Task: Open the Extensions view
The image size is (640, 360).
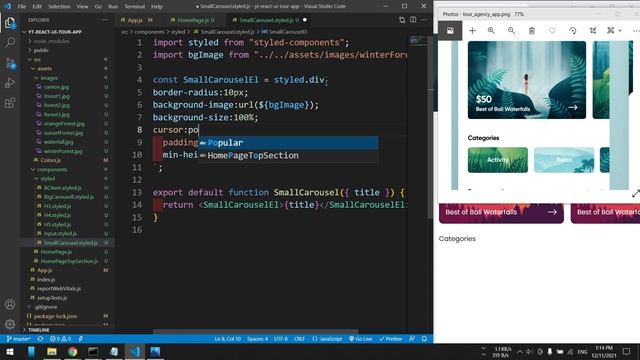Action: click(10, 103)
